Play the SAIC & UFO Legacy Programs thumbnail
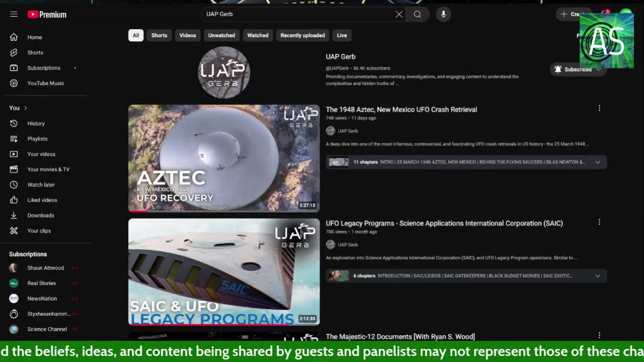 pyautogui.click(x=224, y=272)
